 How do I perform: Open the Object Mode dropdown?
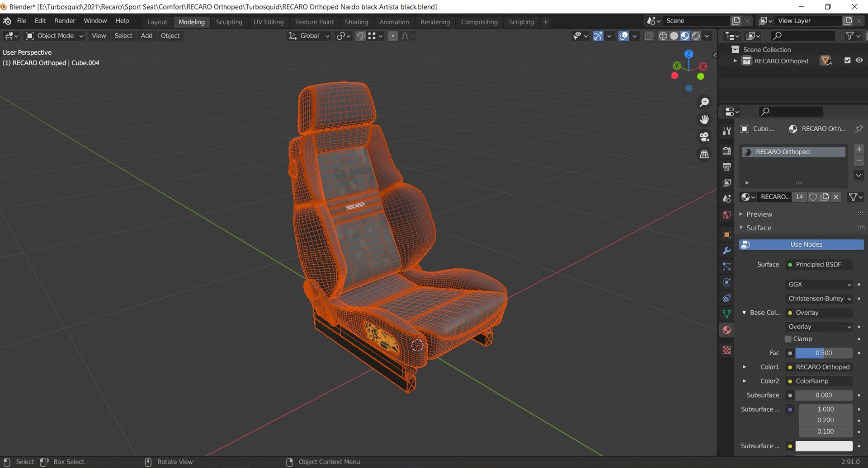(54, 36)
